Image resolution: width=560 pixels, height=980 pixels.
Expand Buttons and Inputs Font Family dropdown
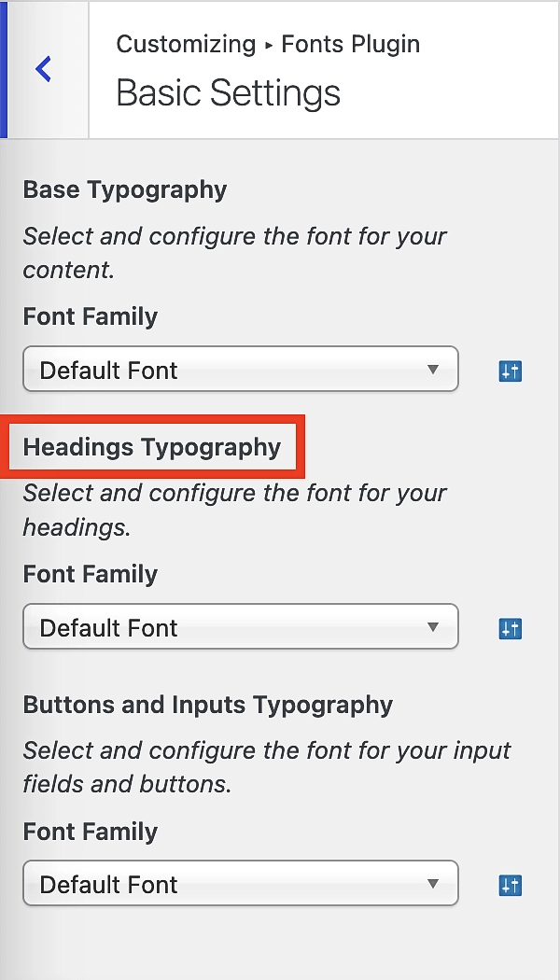click(x=240, y=884)
